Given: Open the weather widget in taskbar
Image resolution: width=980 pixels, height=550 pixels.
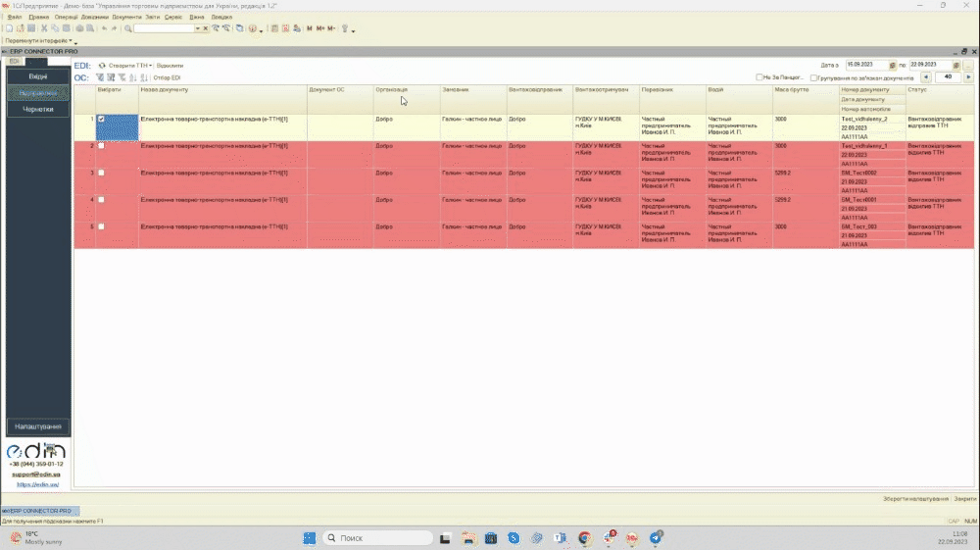Looking at the screenshot, I should [36, 537].
